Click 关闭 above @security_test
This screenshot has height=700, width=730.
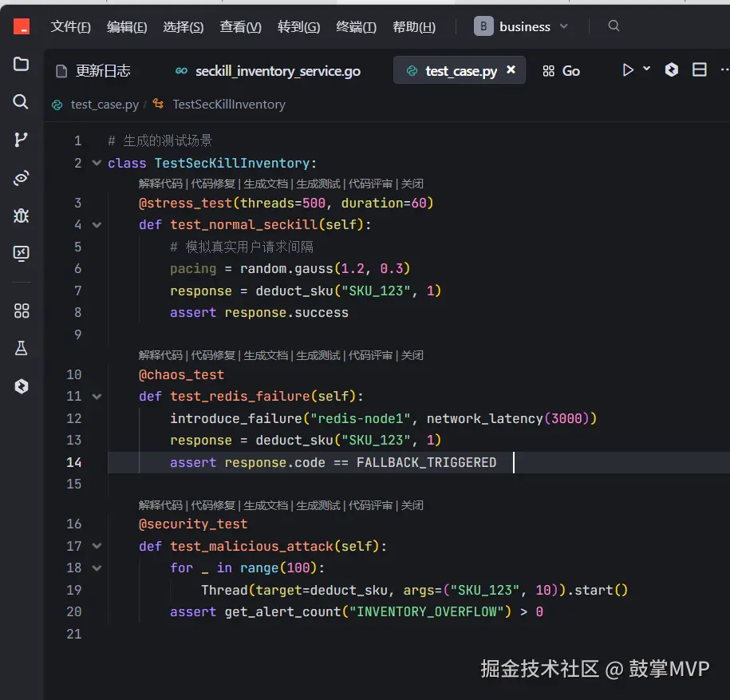pos(412,505)
